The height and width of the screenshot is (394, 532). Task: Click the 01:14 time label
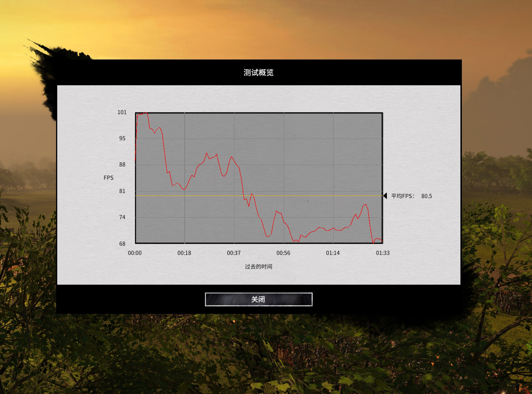(x=333, y=253)
